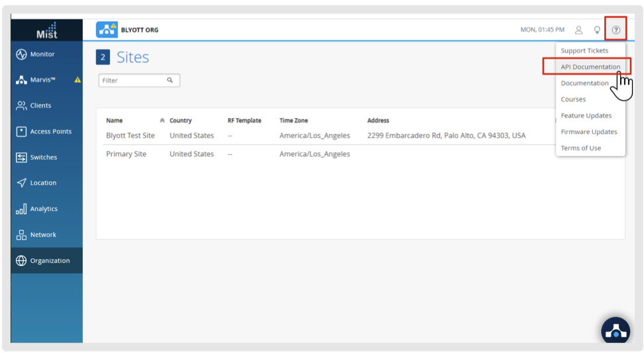The width and height of the screenshot is (644, 353).
Task: Open the user account profile icon
Action: tap(578, 30)
